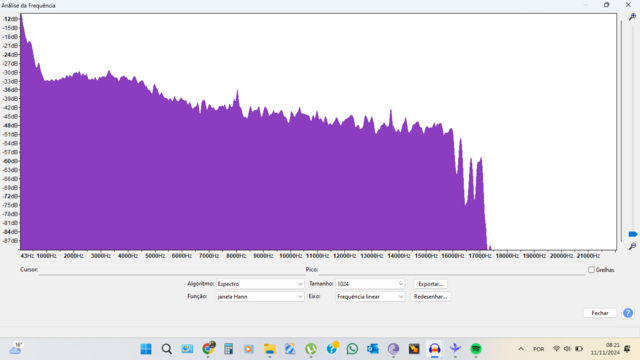Restore the Análise da Frequência window size
The height and width of the screenshot is (360, 640).
[x=607, y=5]
